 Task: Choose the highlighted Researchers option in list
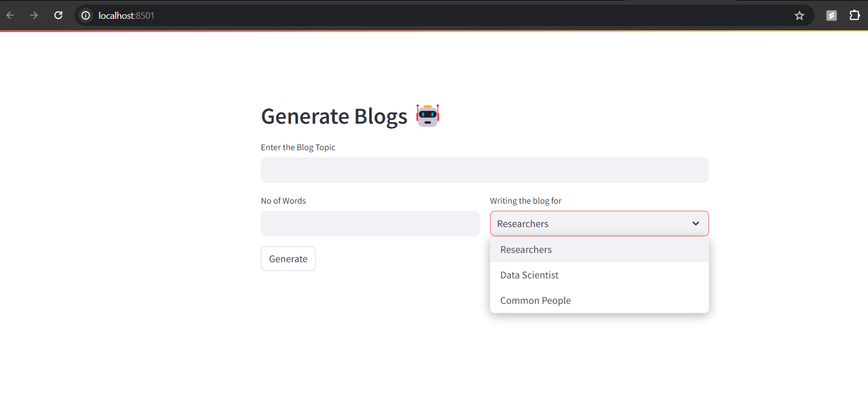[x=526, y=249]
